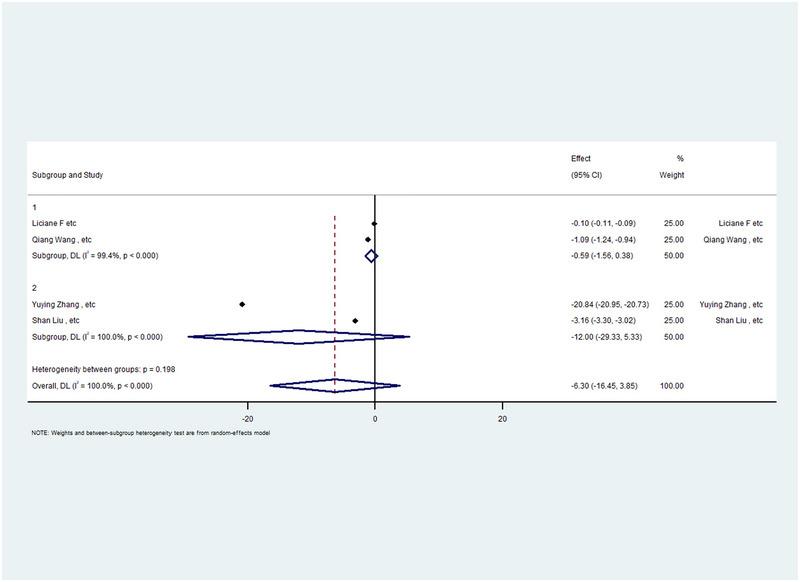
Task: Click the Shan Liu study data point marker
Action: click(x=355, y=321)
